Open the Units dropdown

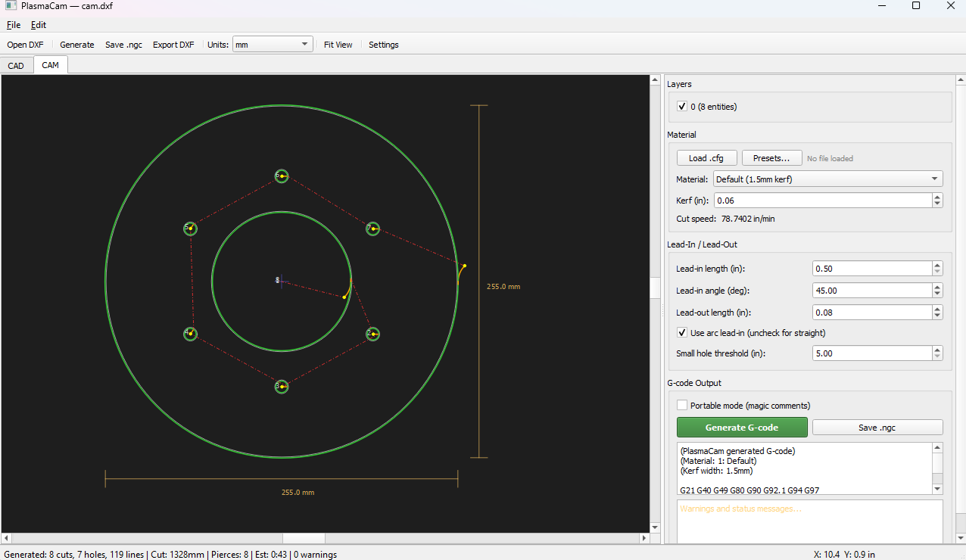[x=273, y=45]
